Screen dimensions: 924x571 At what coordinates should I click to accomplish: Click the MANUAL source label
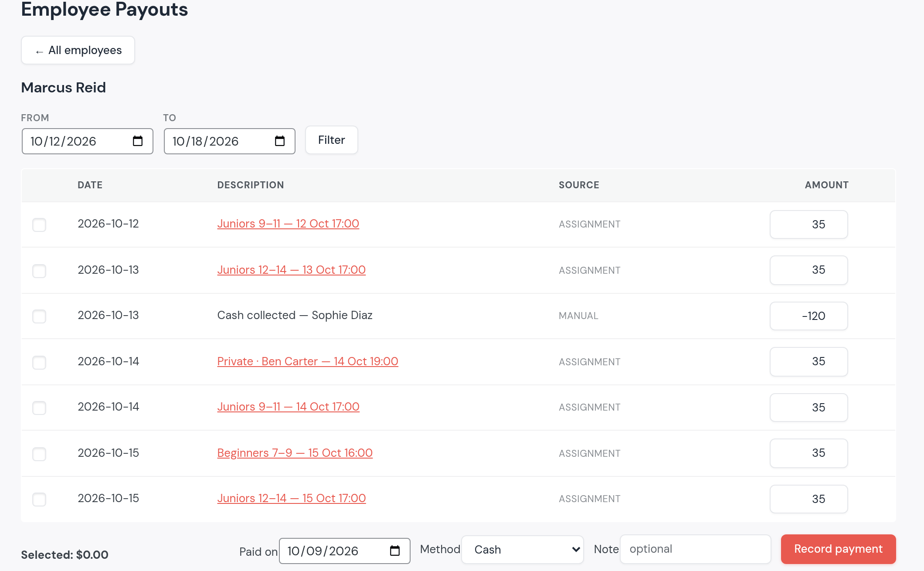click(x=578, y=316)
